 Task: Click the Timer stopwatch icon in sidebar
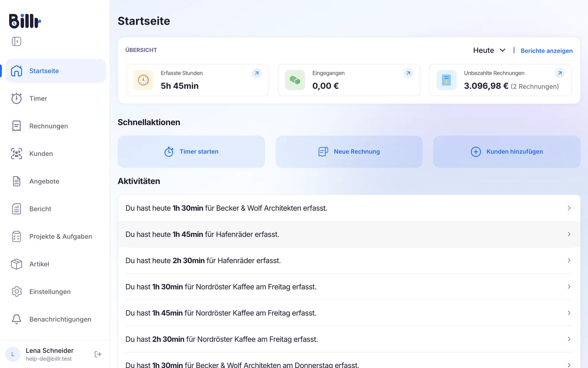point(17,98)
